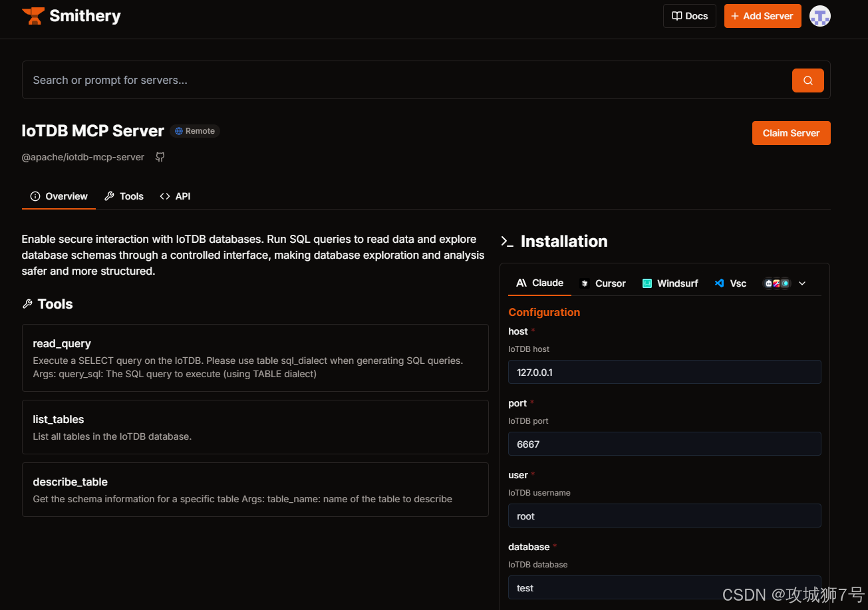
Task: Switch to the Overview tab
Action: point(59,196)
